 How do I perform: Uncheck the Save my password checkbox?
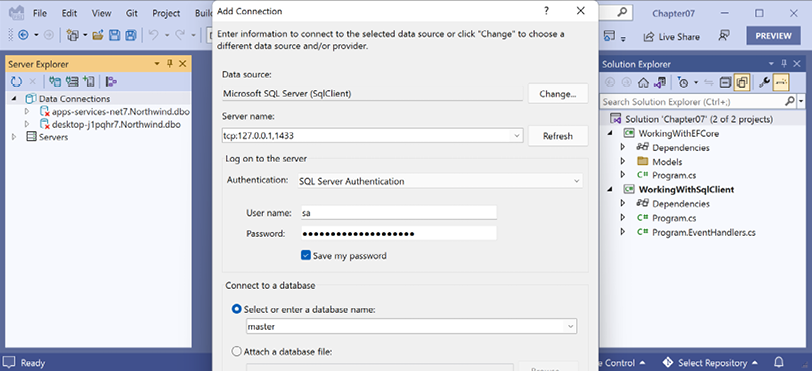click(306, 255)
